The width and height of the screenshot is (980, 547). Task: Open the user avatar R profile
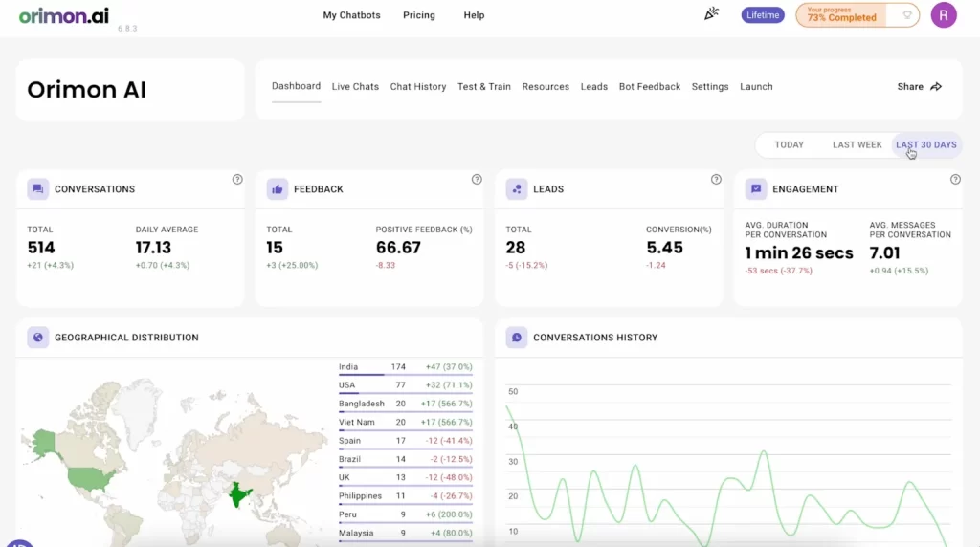point(944,15)
